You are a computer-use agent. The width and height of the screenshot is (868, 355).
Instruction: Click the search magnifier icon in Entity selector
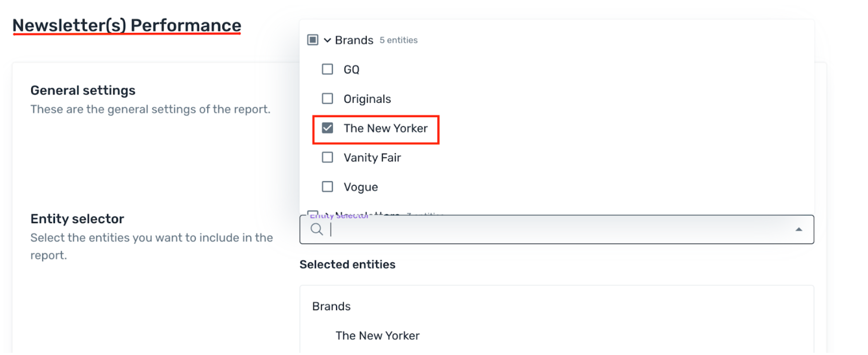coord(317,229)
